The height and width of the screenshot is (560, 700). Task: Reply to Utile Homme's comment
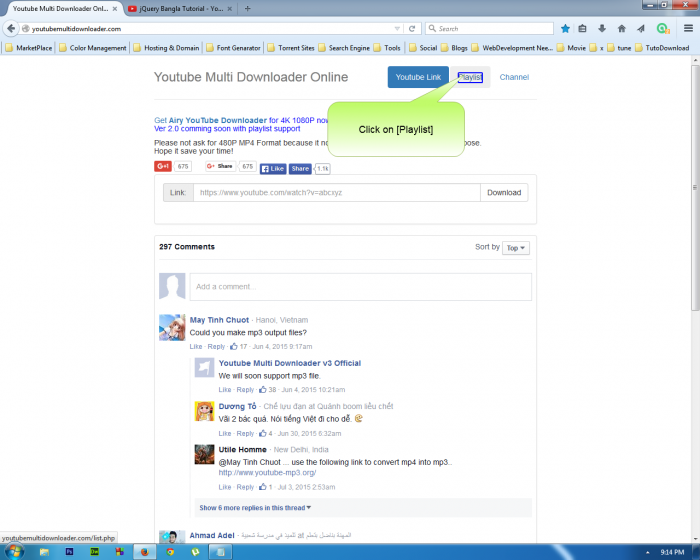pyautogui.click(x=245, y=487)
